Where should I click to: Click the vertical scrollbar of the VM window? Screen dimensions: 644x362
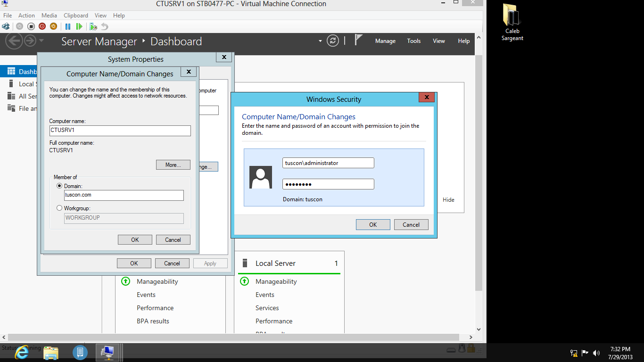pos(479,172)
